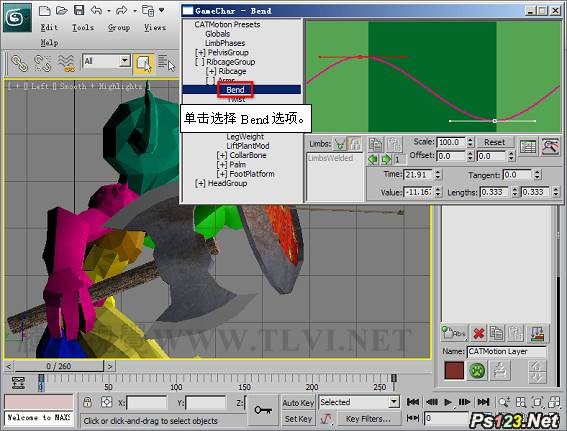Viewport: 567px width, 431px height.
Task: Open the All selection filter dropdown
Action: tap(107, 61)
